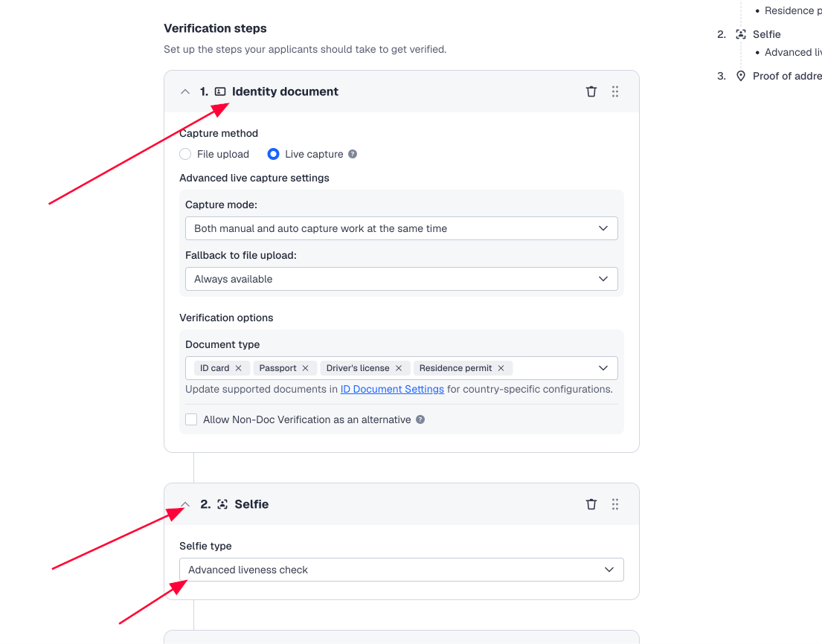The image size is (822, 644).
Task: Select the Live capture radio option
Action: [273, 154]
